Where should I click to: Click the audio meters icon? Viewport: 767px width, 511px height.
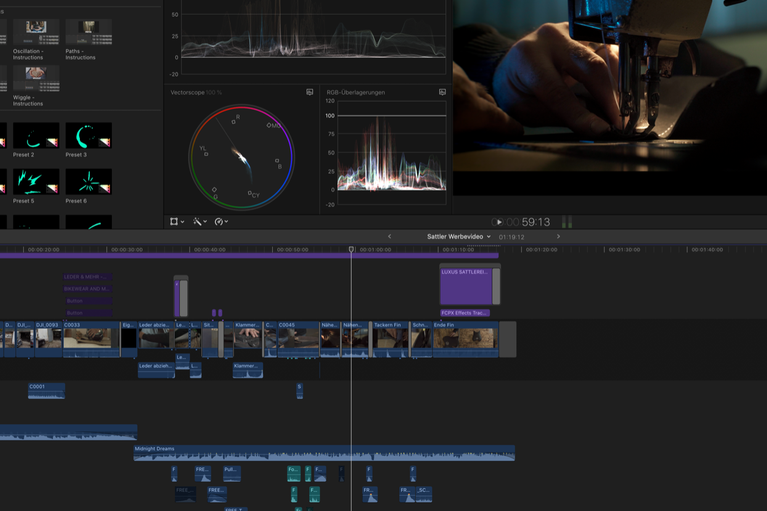pos(567,222)
